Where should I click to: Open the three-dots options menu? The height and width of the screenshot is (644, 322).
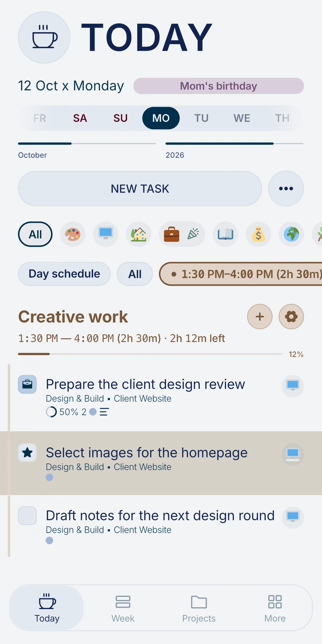tap(286, 189)
